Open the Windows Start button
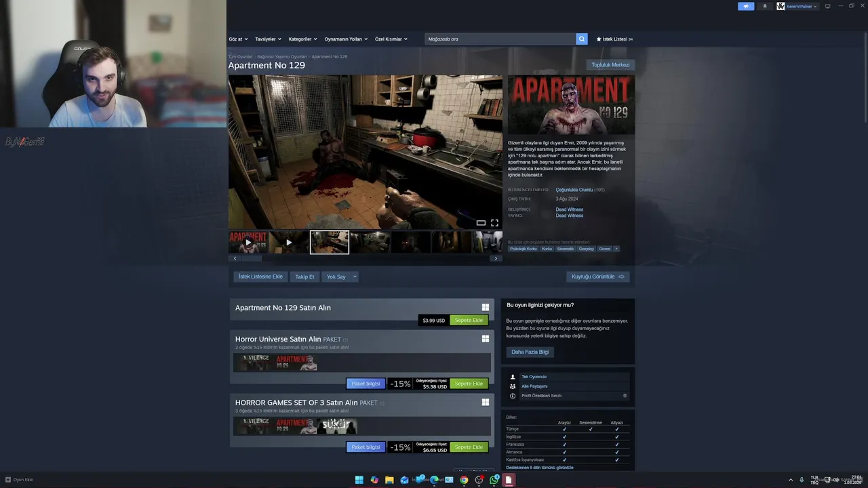The height and width of the screenshot is (488, 868). [x=359, y=480]
